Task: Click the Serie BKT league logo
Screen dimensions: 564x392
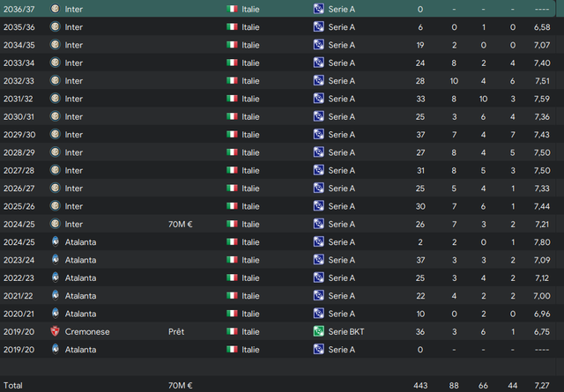Action: (x=319, y=331)
